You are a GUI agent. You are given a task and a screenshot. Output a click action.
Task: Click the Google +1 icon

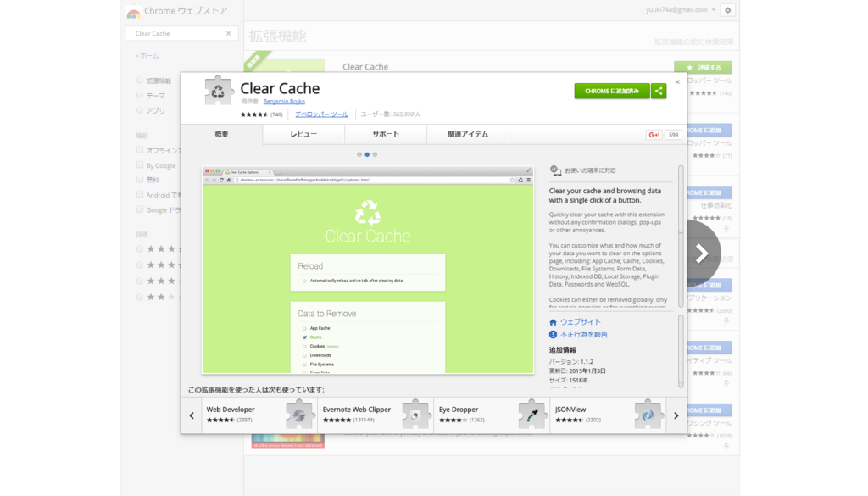click(654, 135)
